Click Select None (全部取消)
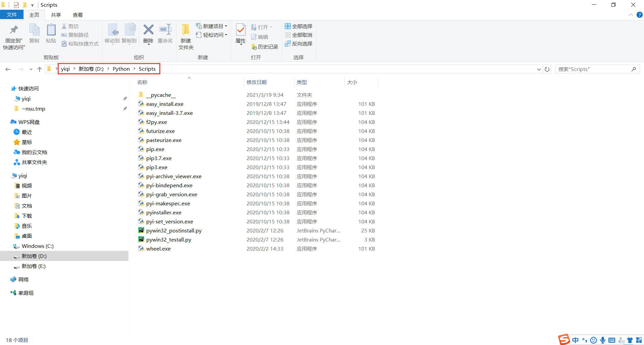Screen dimensions: 644x345 299,35
